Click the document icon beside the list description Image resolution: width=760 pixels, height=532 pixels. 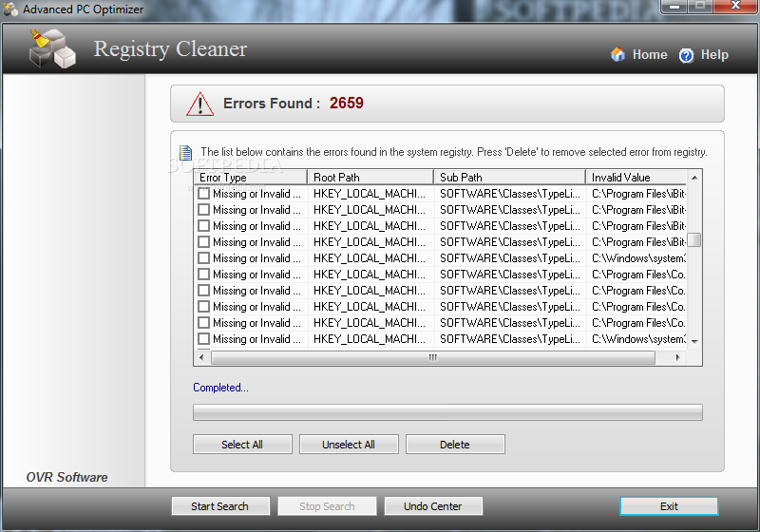[x=185, y=153]
